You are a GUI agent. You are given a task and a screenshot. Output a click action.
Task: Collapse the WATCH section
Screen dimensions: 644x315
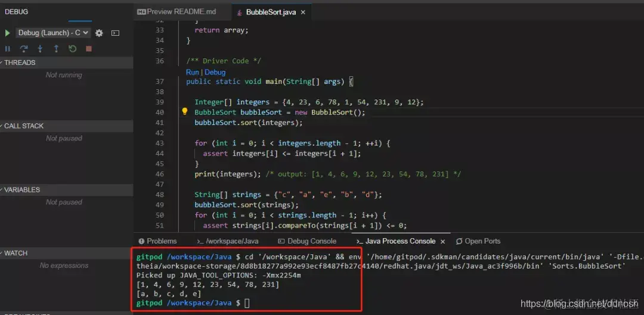tap(67, 253)
